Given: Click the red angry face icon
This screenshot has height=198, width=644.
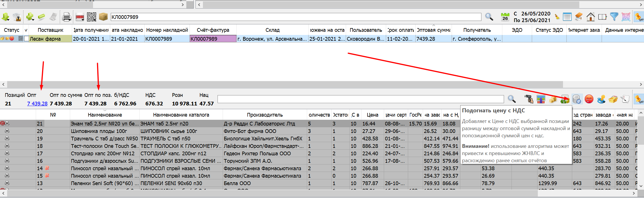Looking at the screenshot, I should point(589,99).
